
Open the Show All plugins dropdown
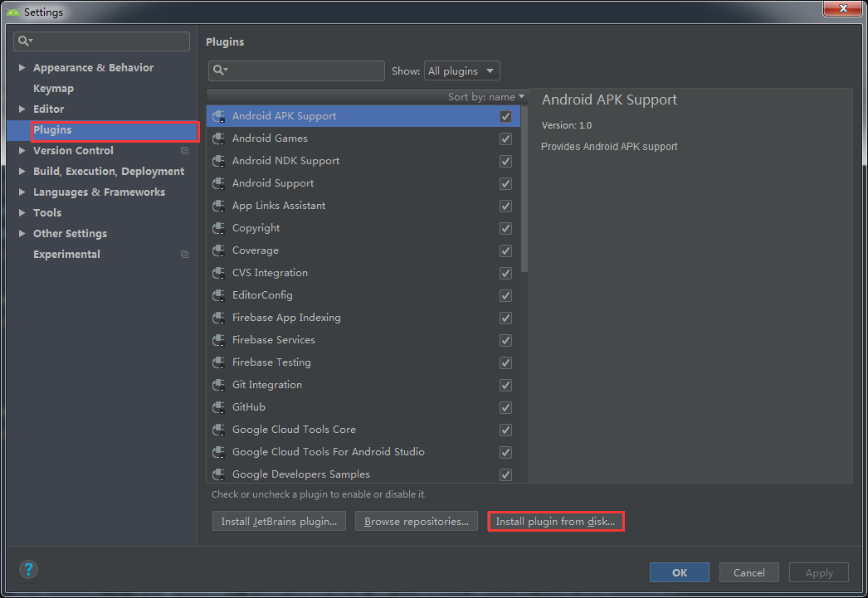(x=461, y=70)
